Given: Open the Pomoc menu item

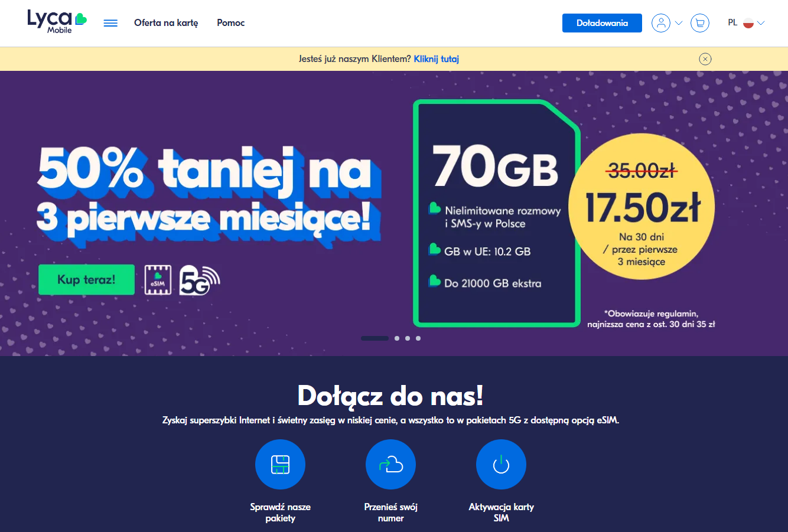Looking at the screenshot, I should (x=230, y=23).
